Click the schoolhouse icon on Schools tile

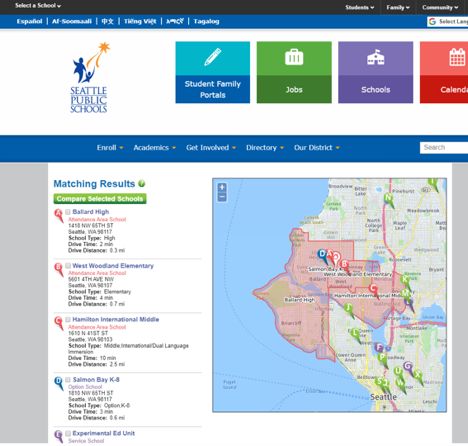376,57
